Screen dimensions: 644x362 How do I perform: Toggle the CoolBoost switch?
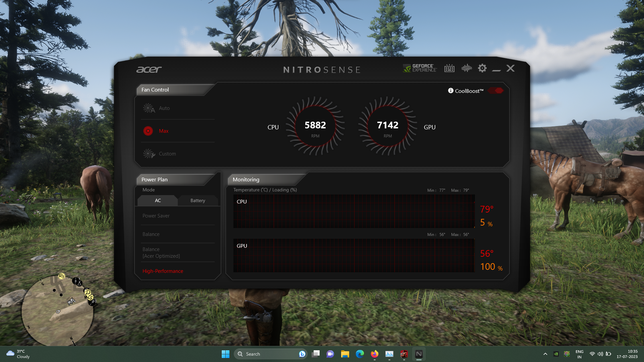(x=496, y=91)
